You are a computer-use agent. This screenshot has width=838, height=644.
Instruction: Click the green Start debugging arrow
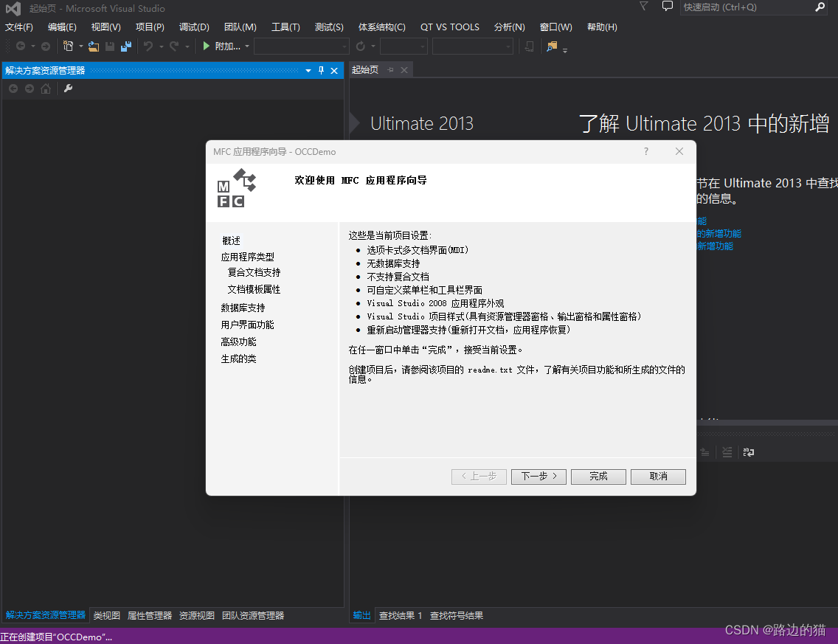click(x=207, y=46)
